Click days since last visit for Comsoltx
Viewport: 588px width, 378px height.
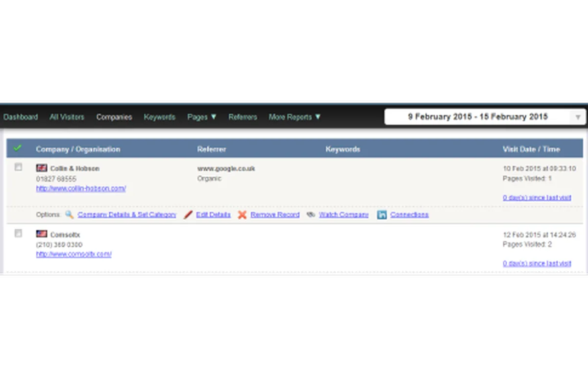click(x=537, y=263)
